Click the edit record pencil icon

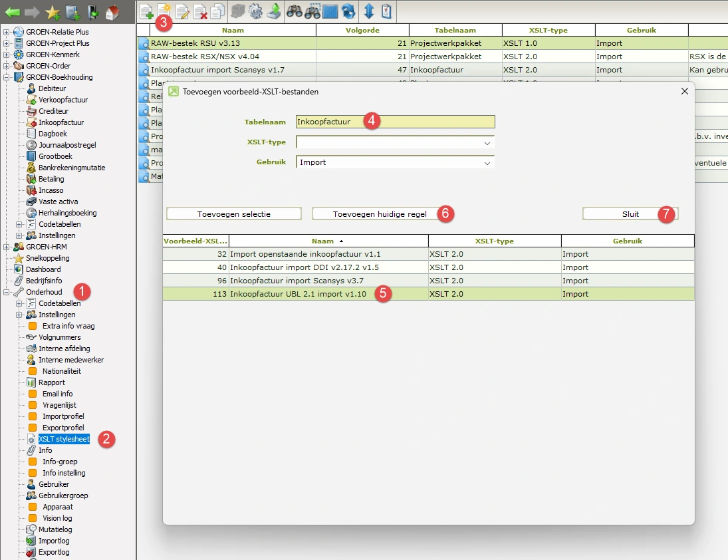pos(182,11)
